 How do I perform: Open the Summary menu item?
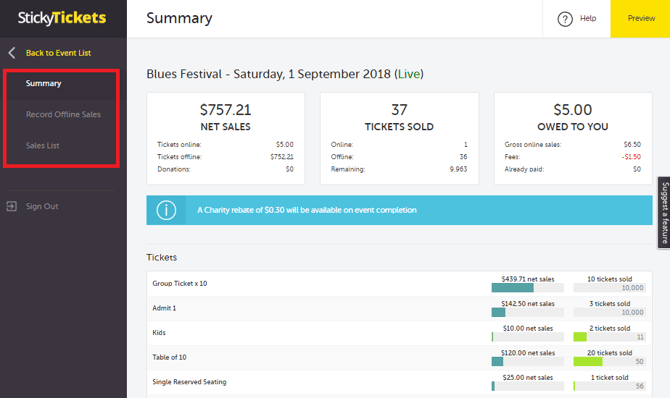[x=43, y=83]
